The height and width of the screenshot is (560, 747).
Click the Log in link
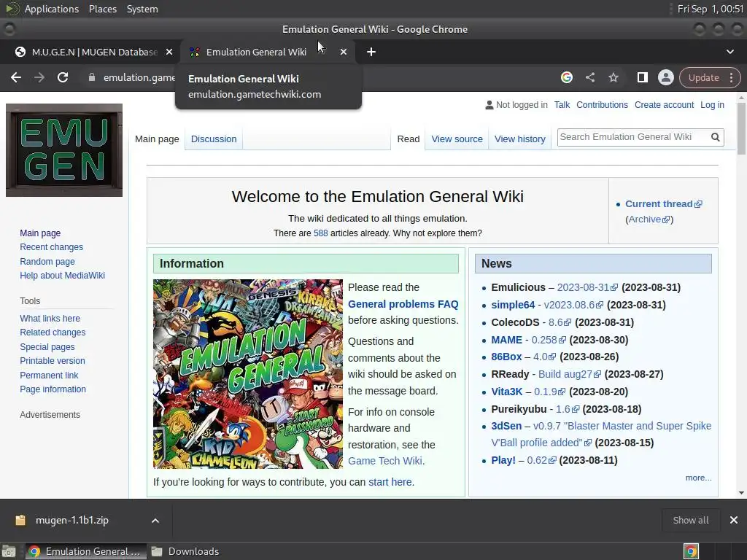point(712,105)
